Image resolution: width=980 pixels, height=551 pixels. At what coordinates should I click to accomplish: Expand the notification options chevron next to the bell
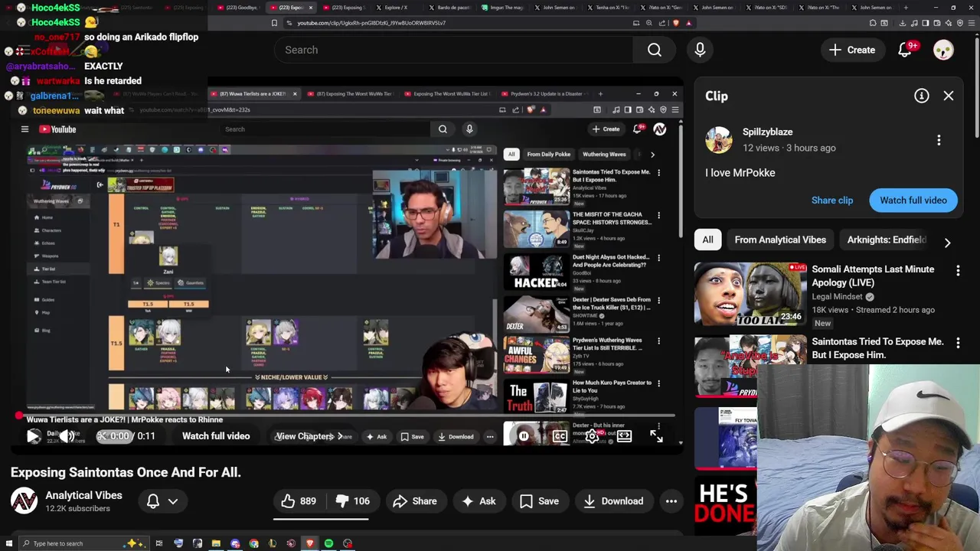[173, 501]
